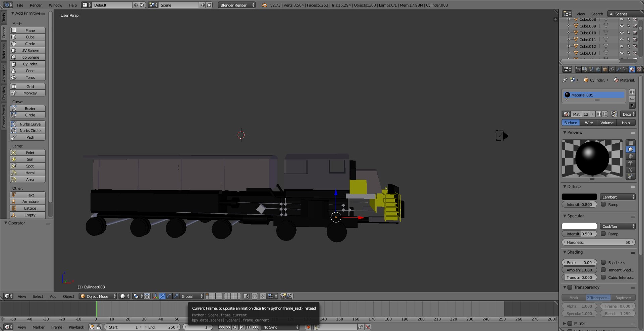Toggle the 3D manipulator axes icon
The width and height of the screenshot is (644, 331).
(x=155, y=296)
